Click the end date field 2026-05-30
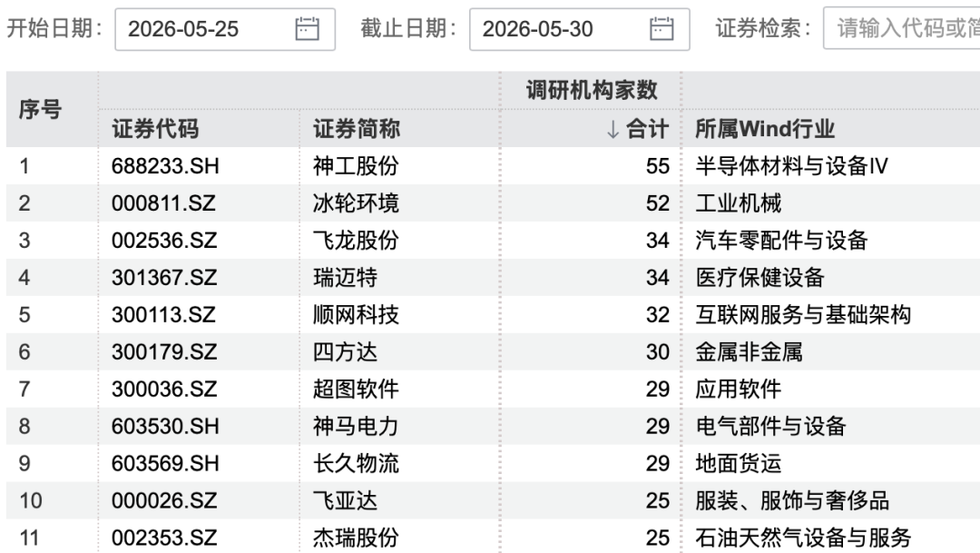 coord(579,29)
